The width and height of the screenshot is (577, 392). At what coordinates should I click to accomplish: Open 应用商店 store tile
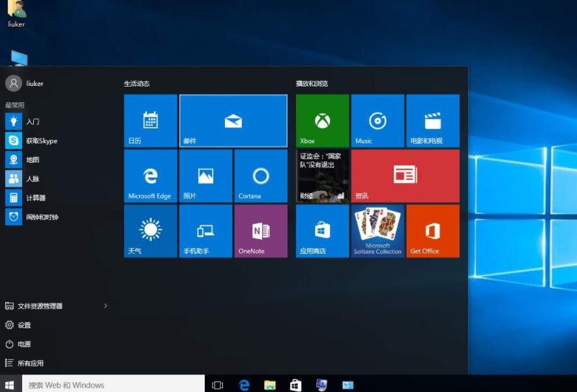click(322, 231)
